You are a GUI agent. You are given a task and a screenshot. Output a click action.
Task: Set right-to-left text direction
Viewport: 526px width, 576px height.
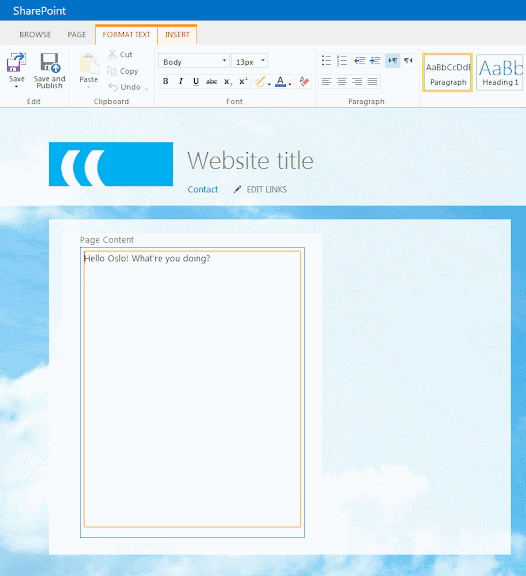click(x=408, y=61)
